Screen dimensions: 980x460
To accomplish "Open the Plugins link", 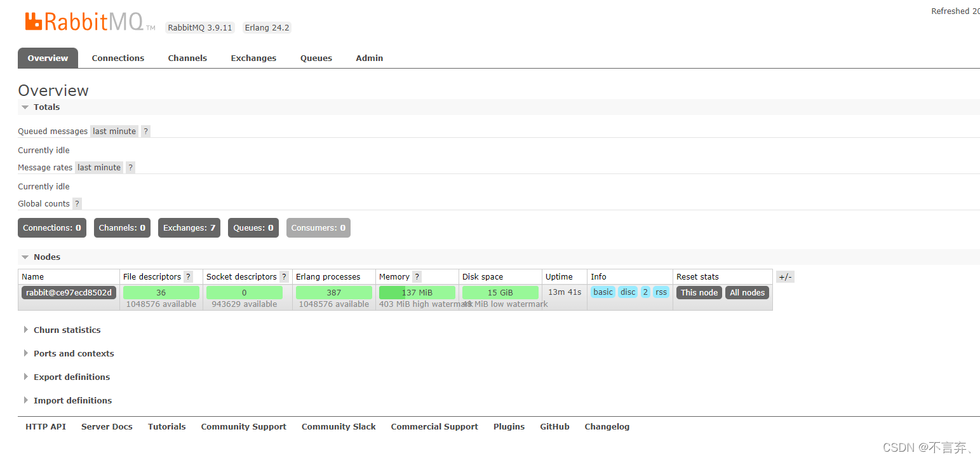I will (509, 427).
